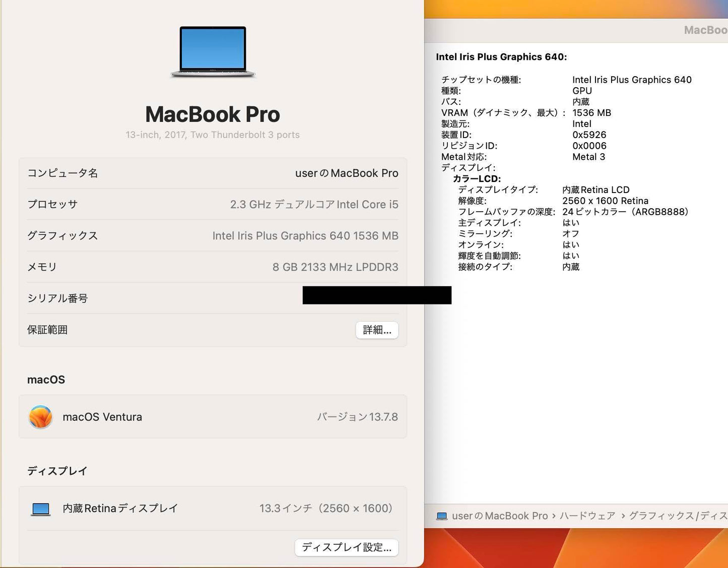Select チップセットの機種 value in System Information
728x568 pixels.
[x=632, y=80]
